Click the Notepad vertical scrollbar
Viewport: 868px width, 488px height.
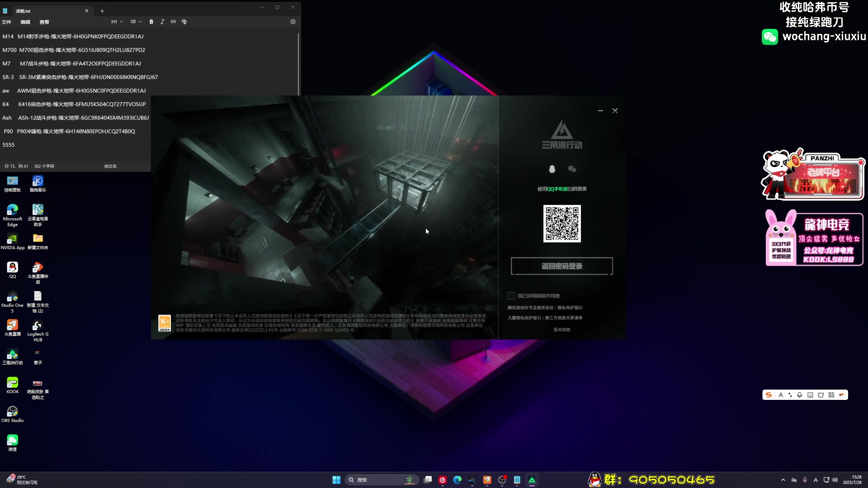coord(298,63)
